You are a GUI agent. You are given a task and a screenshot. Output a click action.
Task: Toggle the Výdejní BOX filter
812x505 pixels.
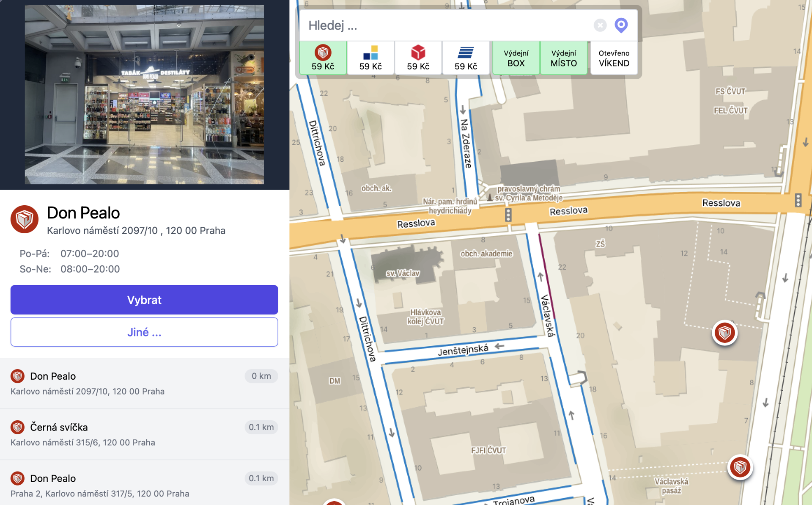tap(516, 58)
